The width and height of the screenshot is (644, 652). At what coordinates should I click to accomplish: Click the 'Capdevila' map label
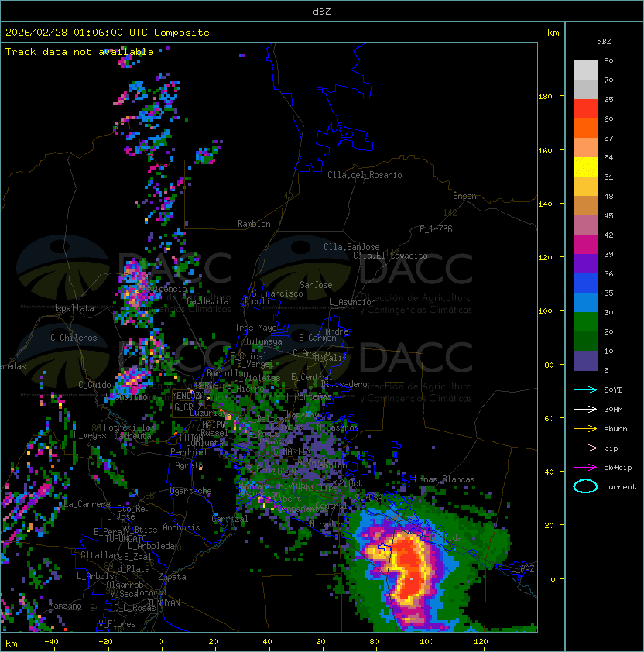(208, 301)
